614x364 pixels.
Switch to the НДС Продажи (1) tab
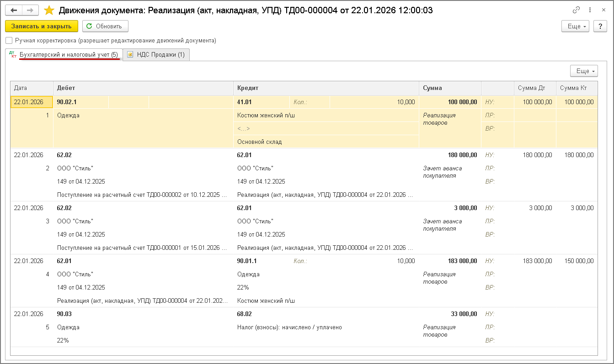[x=156, y=55]
